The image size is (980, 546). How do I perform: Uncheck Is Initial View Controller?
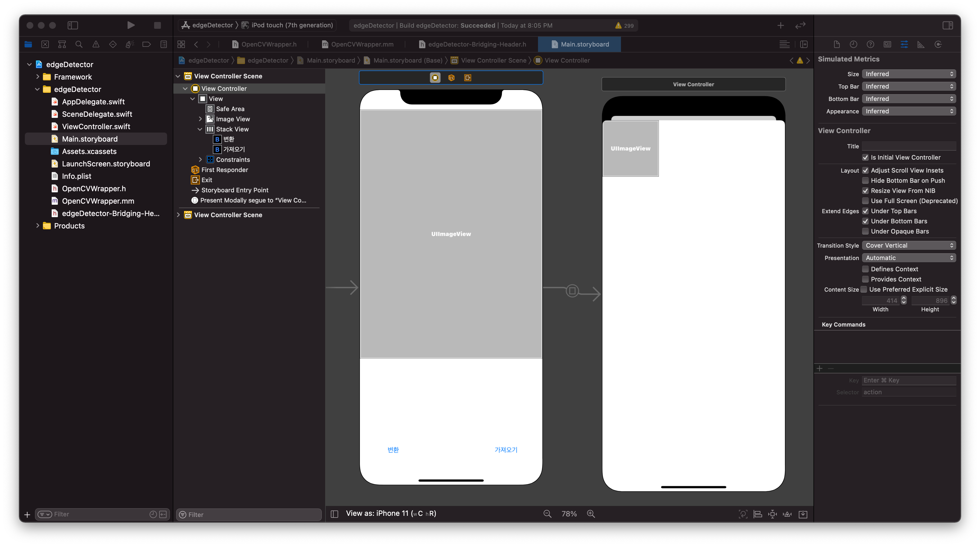click(865, 157)
